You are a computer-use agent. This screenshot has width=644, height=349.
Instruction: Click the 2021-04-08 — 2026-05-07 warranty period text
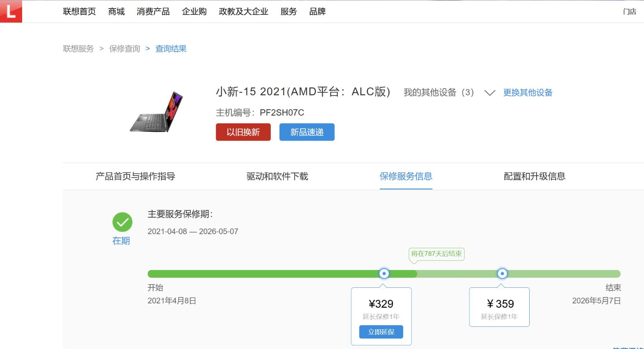point(193,232)
